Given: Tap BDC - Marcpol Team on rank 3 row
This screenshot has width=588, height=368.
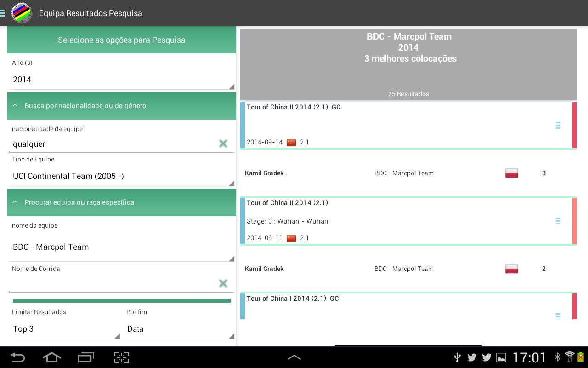Looking at the screenshot, I should pyautogui.click(x=404, y=173).
